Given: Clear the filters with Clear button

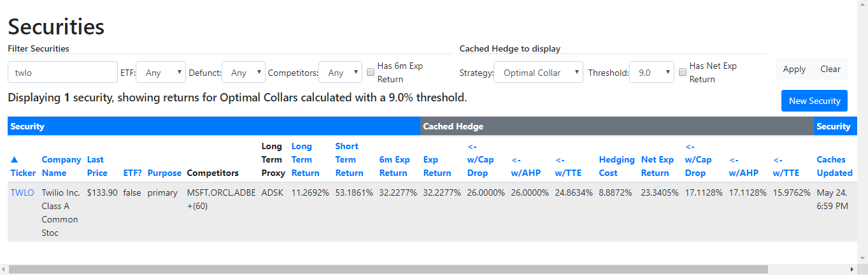Looking at the screenshot, I should 830,69.
